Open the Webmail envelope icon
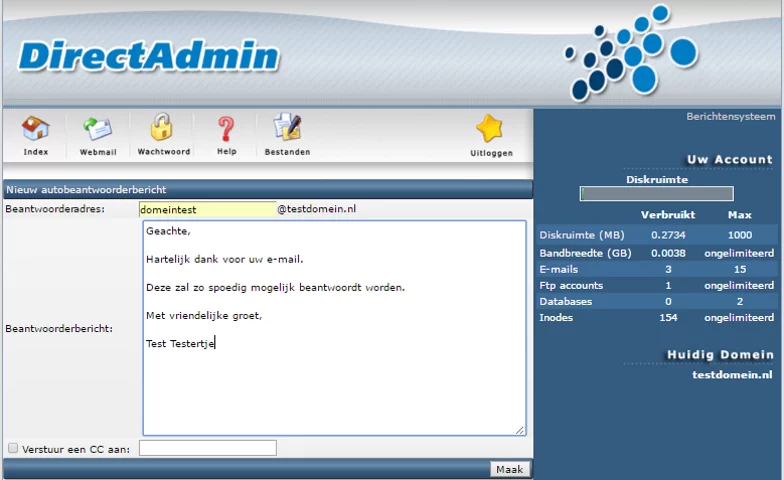Screen dimensions: 784x480 (x=98, y=128)
